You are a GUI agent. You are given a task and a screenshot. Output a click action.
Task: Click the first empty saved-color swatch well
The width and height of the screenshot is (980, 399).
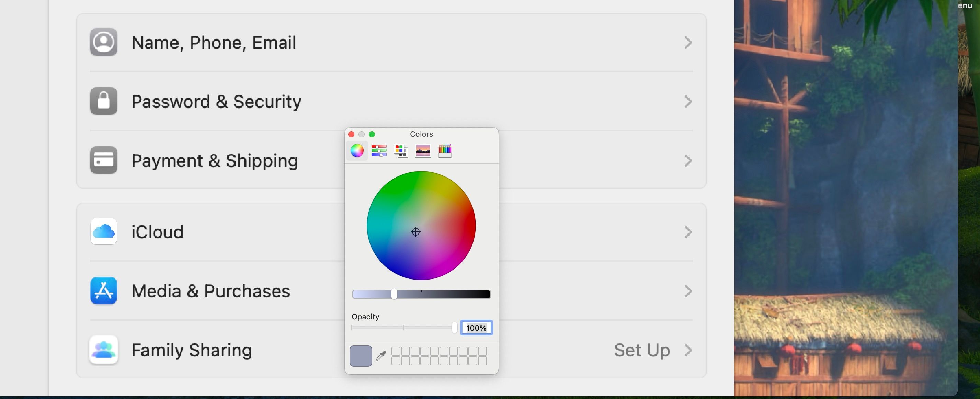tap(396, 351)
